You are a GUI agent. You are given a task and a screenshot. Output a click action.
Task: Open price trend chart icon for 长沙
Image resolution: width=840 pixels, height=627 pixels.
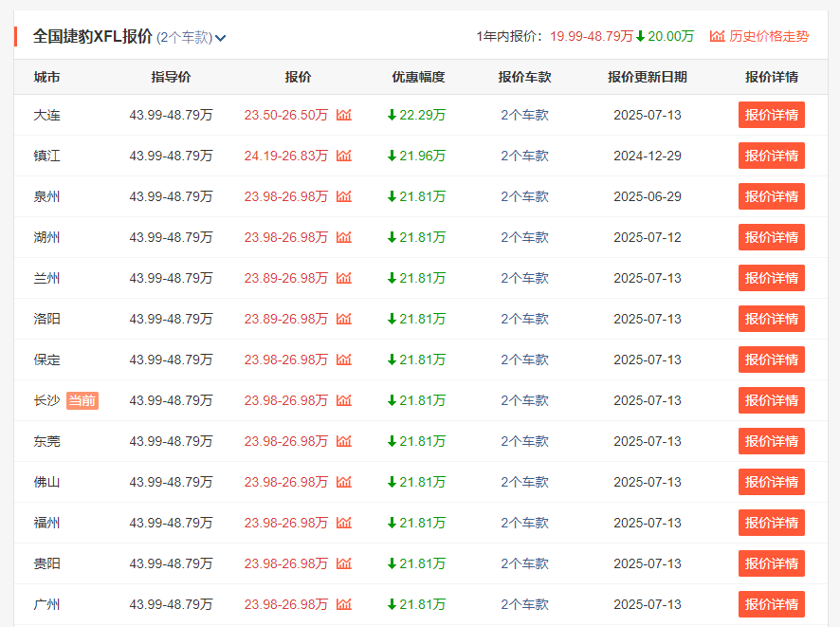click(344, 399)
